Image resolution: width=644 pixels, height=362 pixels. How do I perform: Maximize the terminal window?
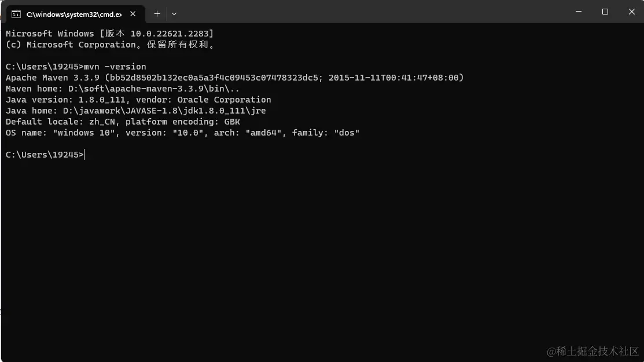605,12
